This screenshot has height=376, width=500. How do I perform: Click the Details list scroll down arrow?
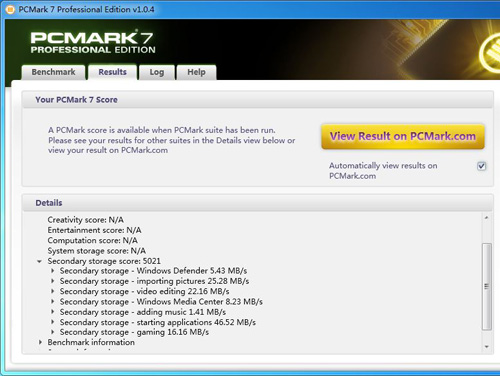pyautogui.click(x=487, y=347)
